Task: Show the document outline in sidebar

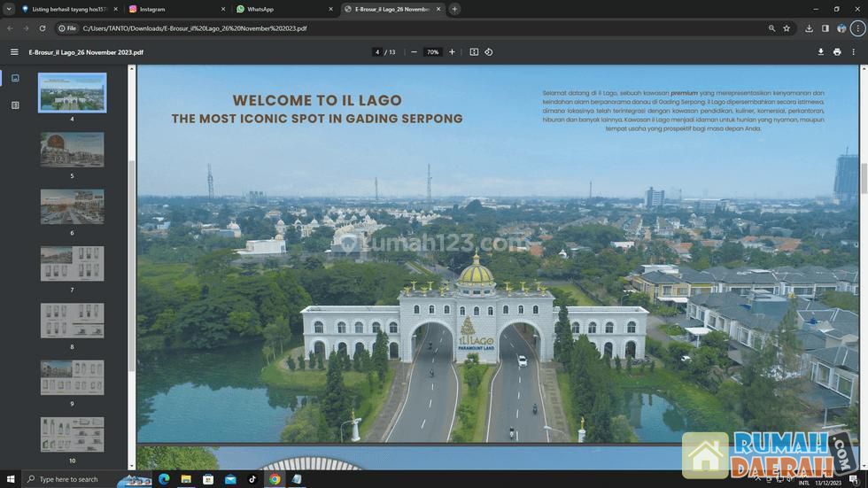Action: click(15, 105)
